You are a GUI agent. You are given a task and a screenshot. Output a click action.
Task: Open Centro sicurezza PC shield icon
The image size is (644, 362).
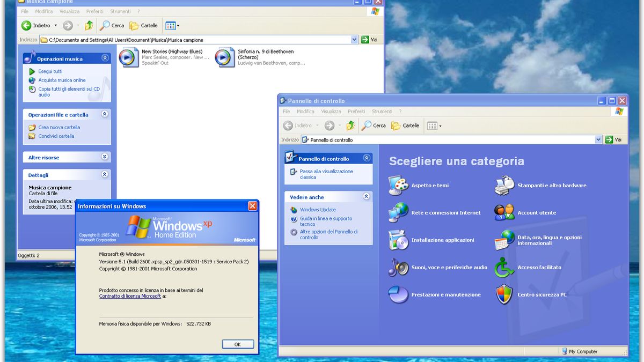504,294
